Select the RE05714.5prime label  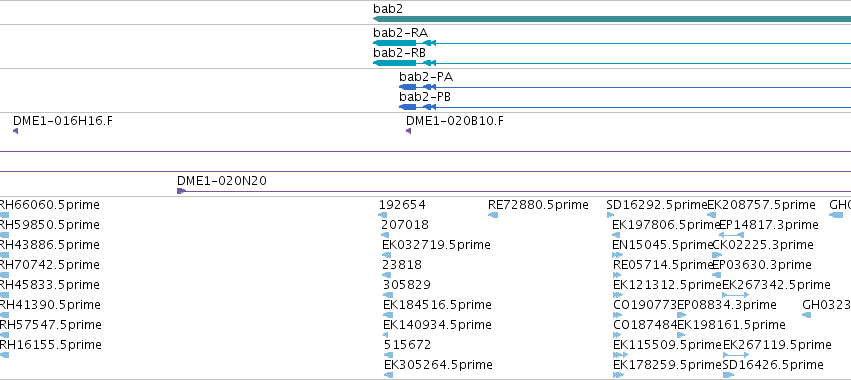pos(662,265)
